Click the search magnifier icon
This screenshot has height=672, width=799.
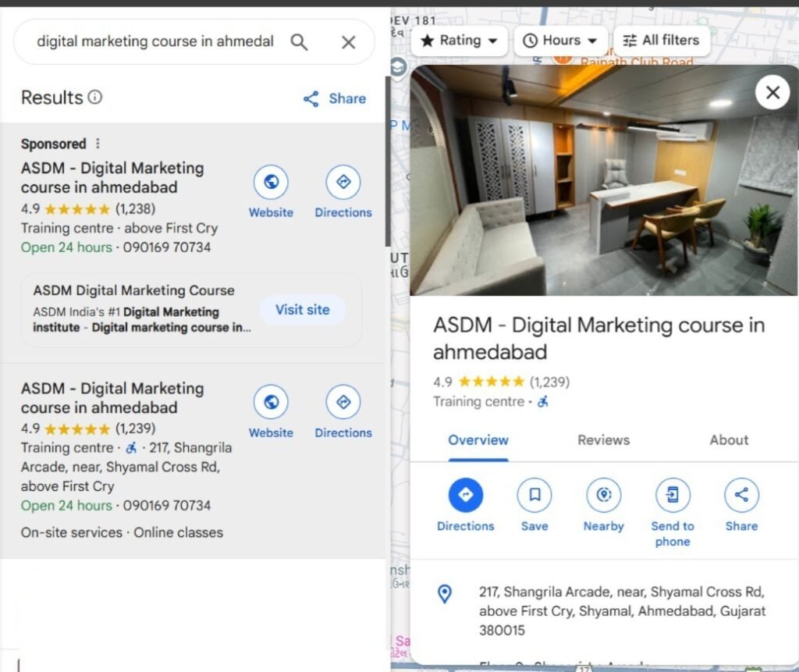click(x=299, y=42)
